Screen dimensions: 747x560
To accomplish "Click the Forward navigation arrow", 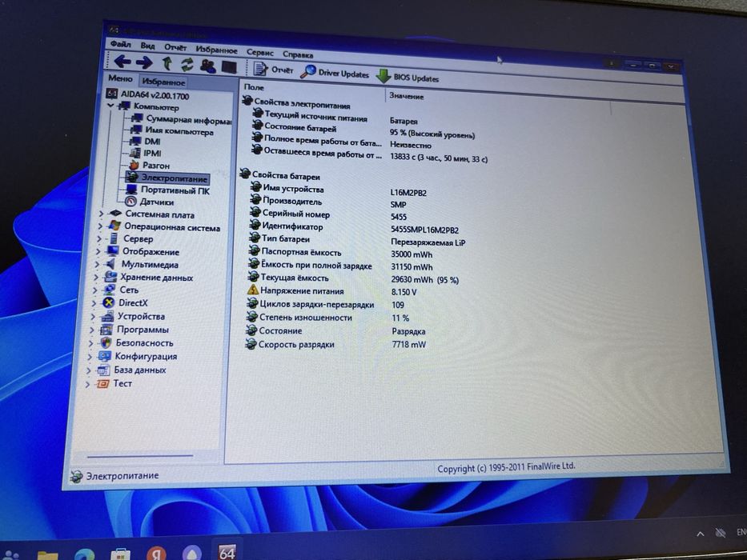I will pos(144,62).
